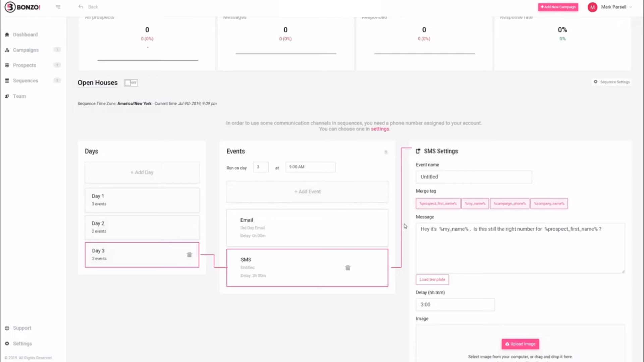Screen dimensions: 644x362
Task: Open the sidebar hamburger menu
Action: (x=58, y=7)
